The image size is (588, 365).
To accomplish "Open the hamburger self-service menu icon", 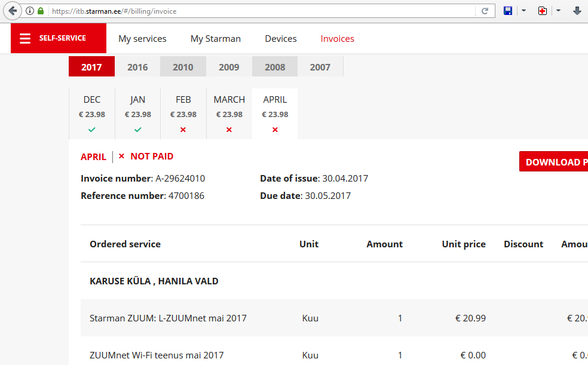I will pyautogui.click(x=24, y=38).
